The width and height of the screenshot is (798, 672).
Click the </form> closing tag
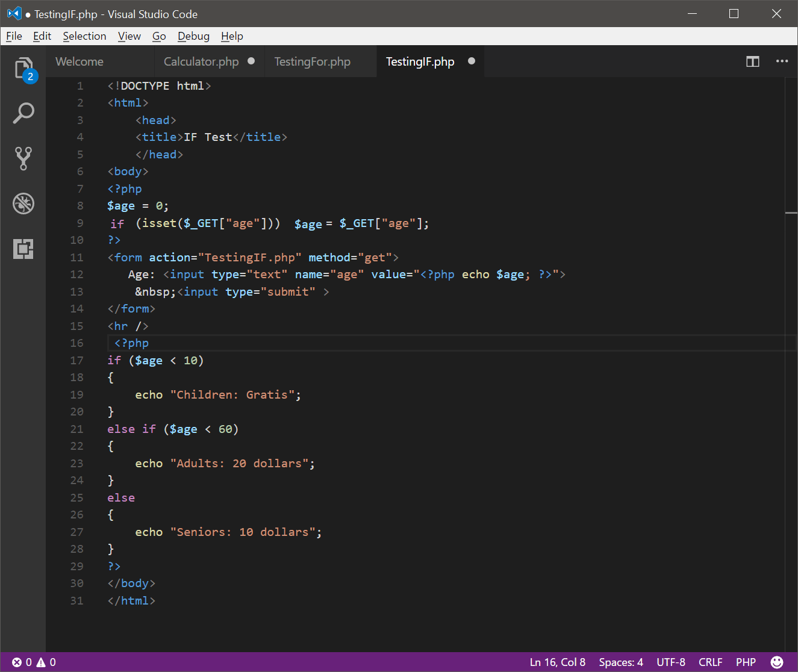(131, 308)
